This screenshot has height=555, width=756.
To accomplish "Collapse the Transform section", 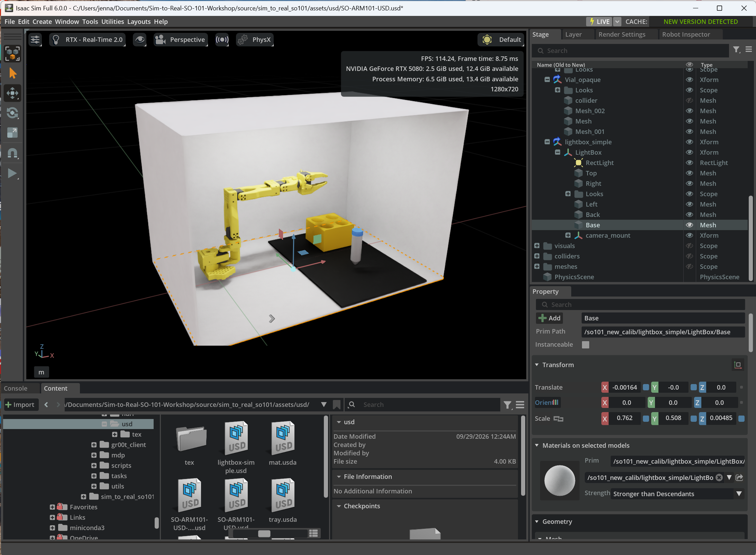I will click(x=537, y=365).
